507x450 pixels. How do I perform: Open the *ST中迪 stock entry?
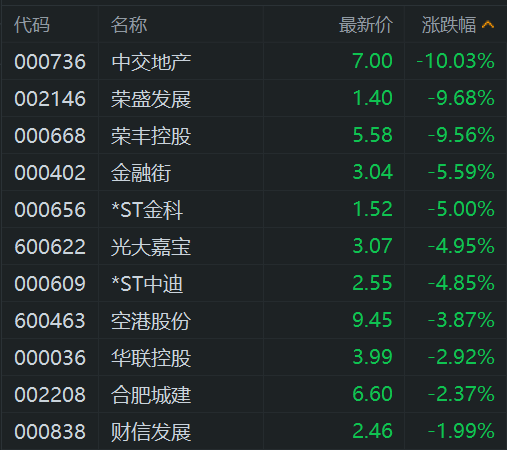147,284
